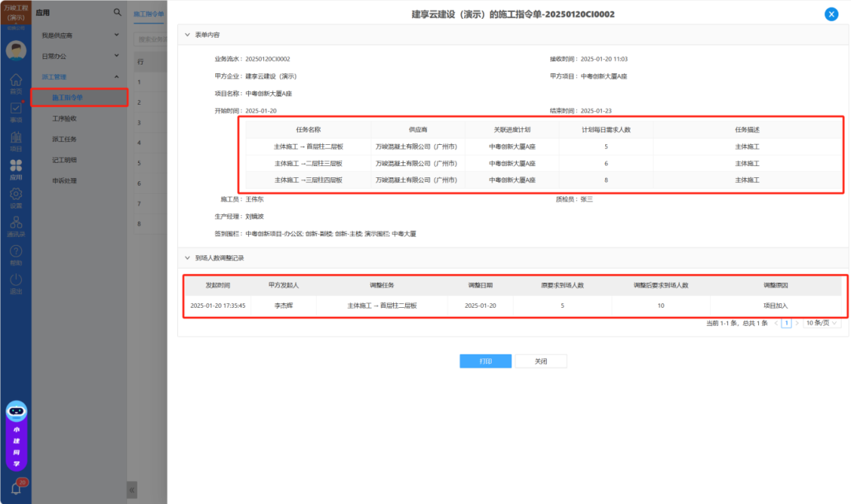
Task: Collapse the 表单内容 section
Action: [x=188, y=35]
